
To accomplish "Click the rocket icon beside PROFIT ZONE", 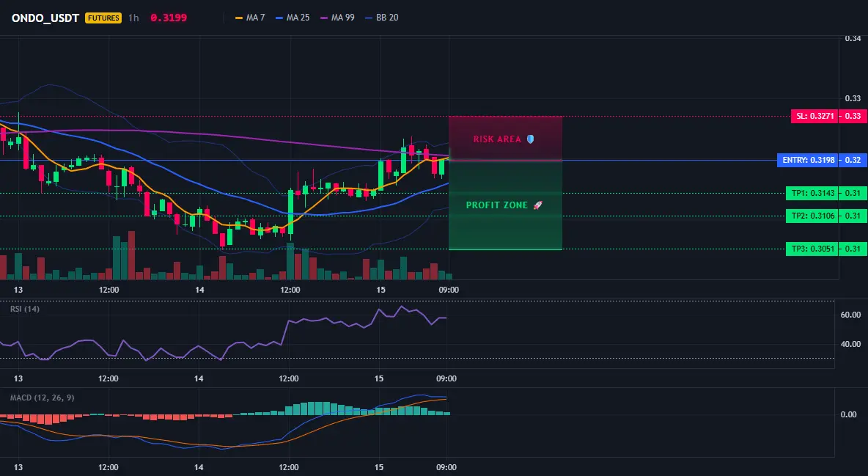I will (x=537, y=205).
